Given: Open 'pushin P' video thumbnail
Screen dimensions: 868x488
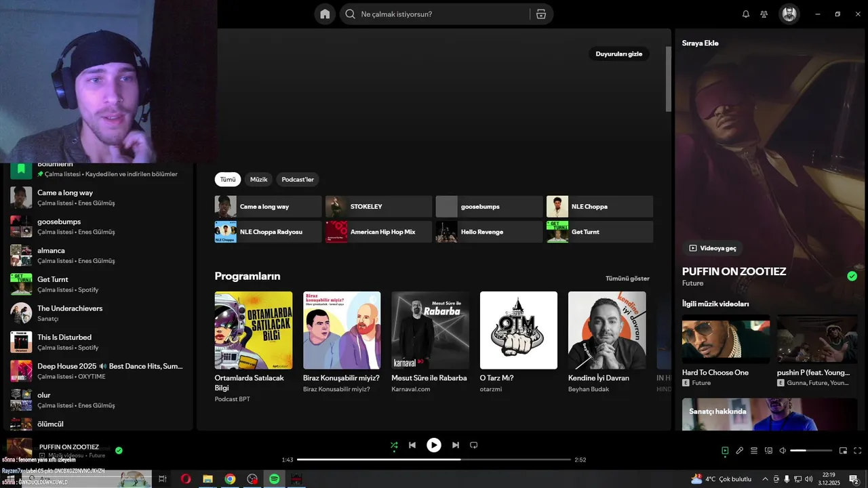Looking at the screenshot, I should 817,339.
